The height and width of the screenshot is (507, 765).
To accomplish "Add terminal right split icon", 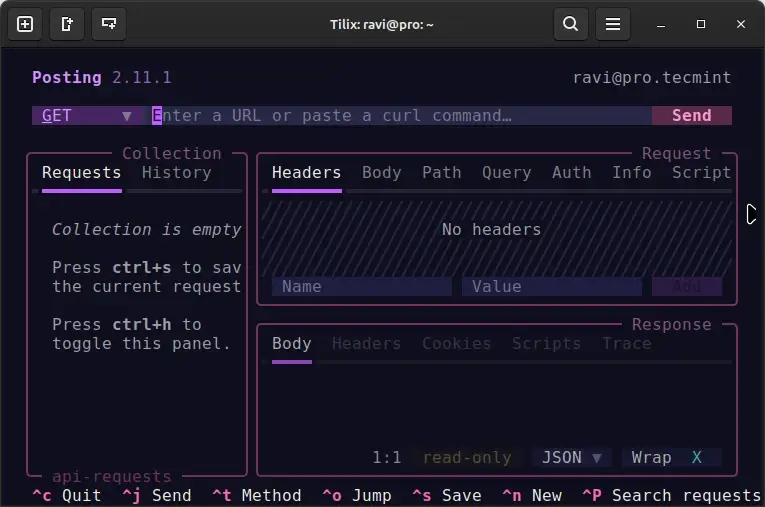I will [x=67, y=24].
